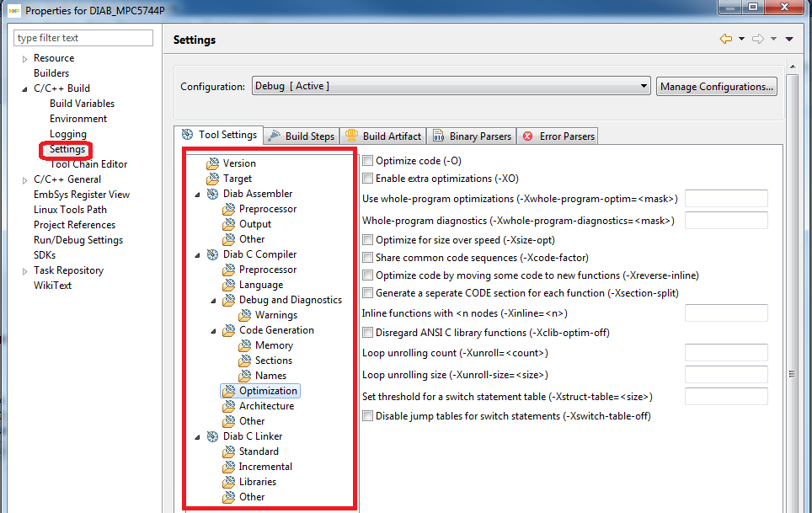The width and height of the screenshot is (812, 513).
Task: Click the type filter text field
Action: [83, 38]
